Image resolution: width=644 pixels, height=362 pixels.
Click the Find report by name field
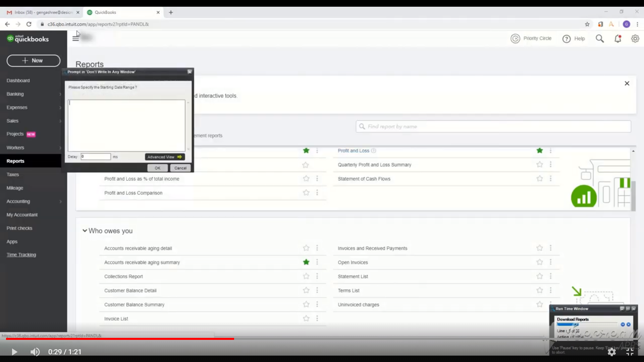[493, 126]
